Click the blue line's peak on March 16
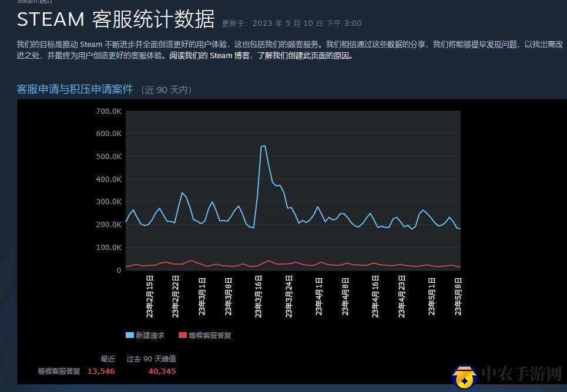Viewport: 567px width, 392px height. coord(264,146)
